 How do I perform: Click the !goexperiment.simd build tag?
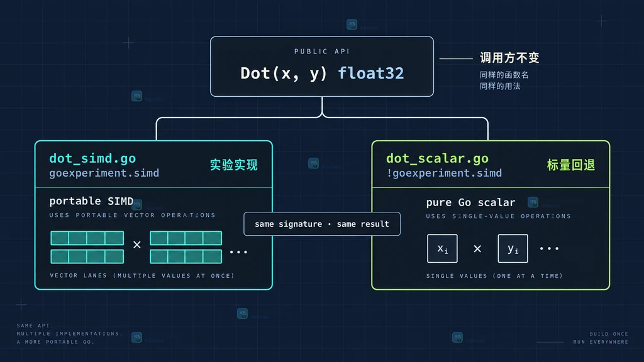click(x=444, y=173)
